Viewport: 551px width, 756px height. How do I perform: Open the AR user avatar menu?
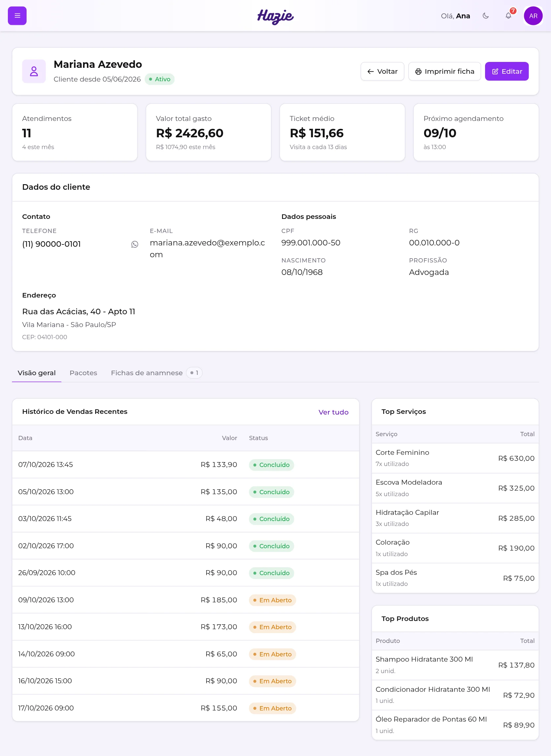[x=533, y=16]
